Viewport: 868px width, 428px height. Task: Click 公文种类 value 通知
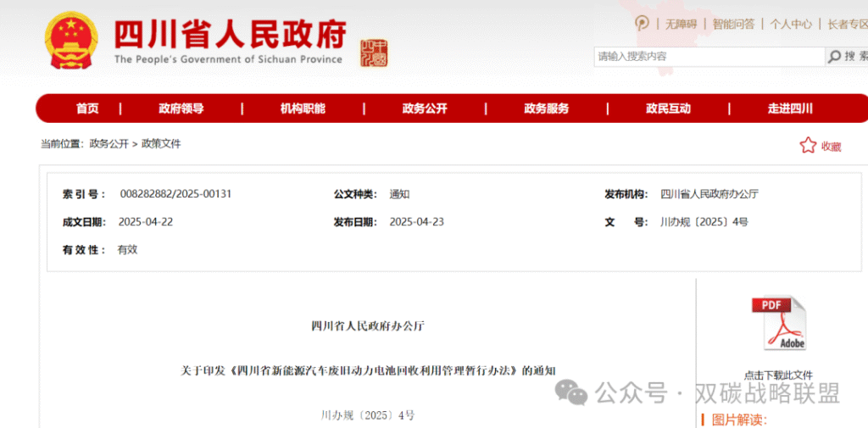(x=399, y=194)
